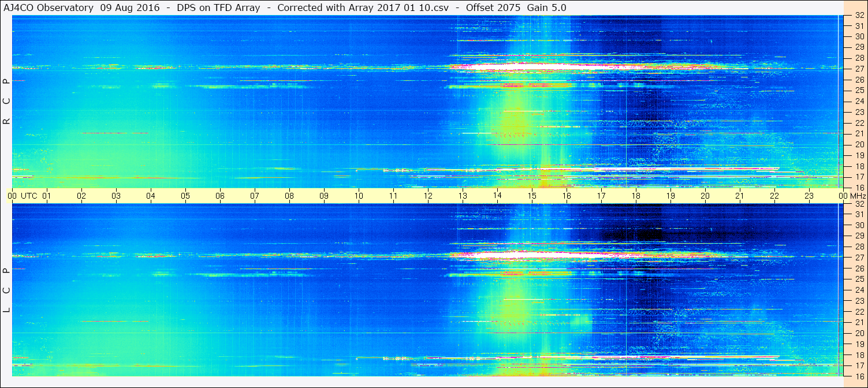The height and width of the screenshot is (388, 868).
Task: Select the 20 hour mark on time axis
Action: click(705, 196)
